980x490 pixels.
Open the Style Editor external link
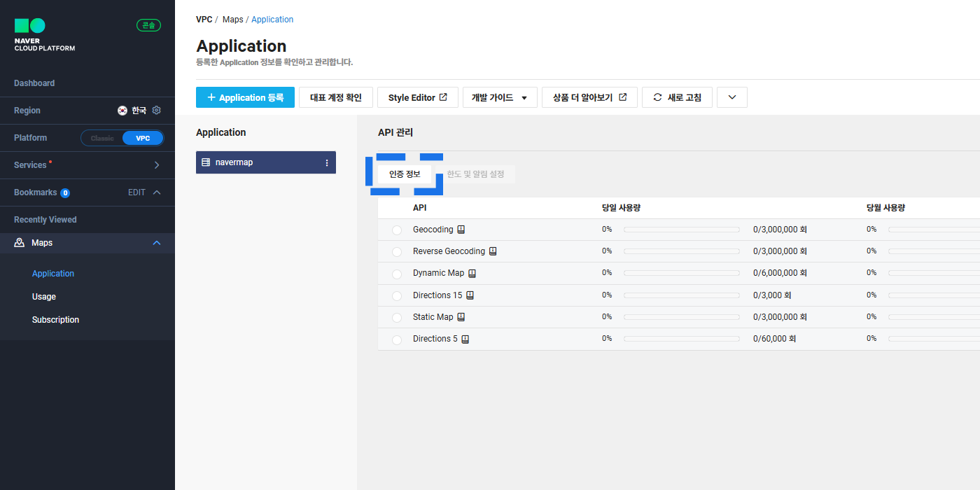418,97
